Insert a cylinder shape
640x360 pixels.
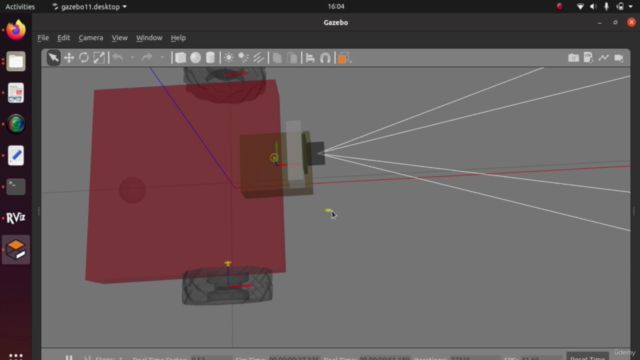(210, 58)
